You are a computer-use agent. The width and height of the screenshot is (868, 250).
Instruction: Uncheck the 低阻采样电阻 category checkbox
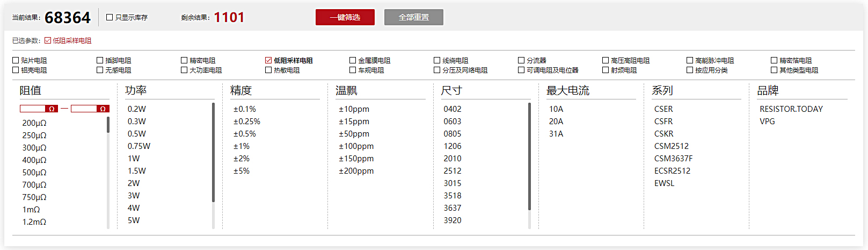268,60
